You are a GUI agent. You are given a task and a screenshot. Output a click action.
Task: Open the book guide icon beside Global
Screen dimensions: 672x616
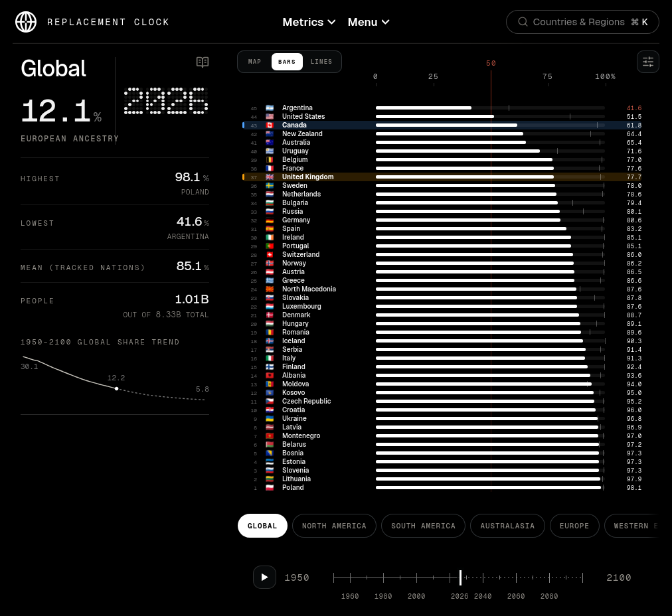tap(203, 62)
